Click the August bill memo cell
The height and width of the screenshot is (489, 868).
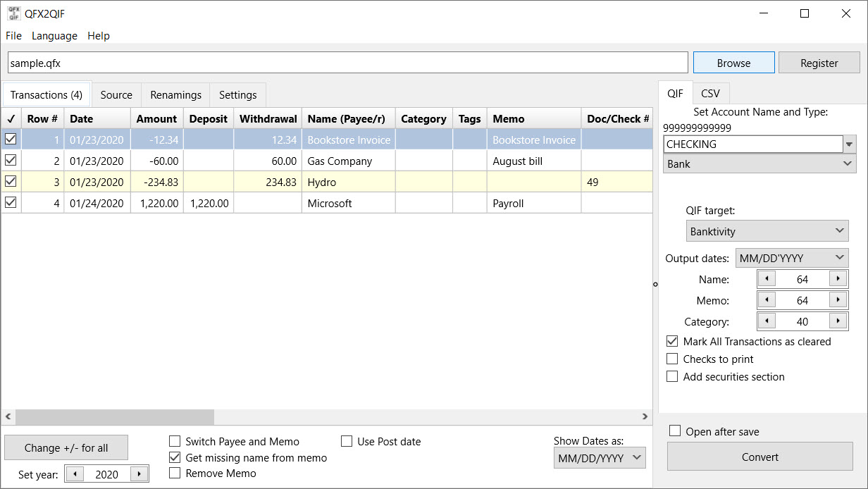pos(534,161)
